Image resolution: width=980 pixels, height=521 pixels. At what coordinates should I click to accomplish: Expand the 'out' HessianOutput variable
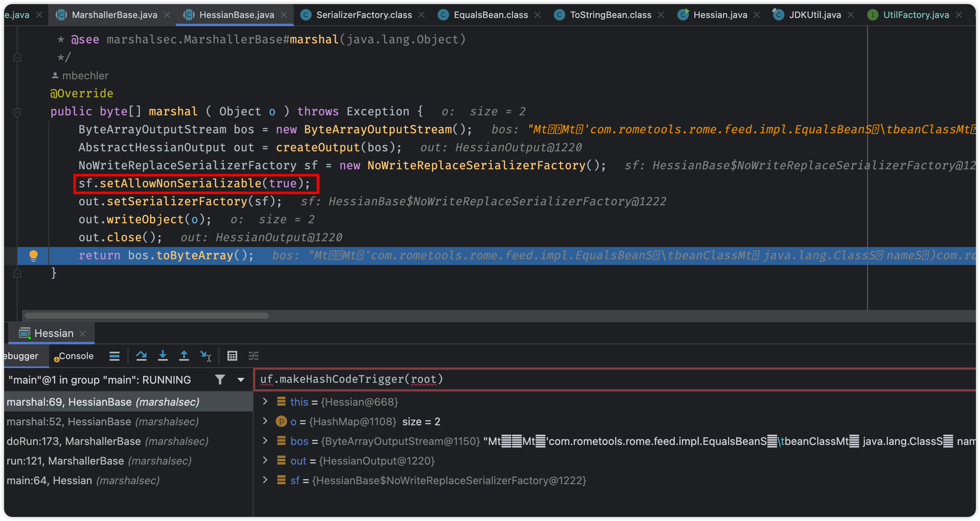[265, 460]
